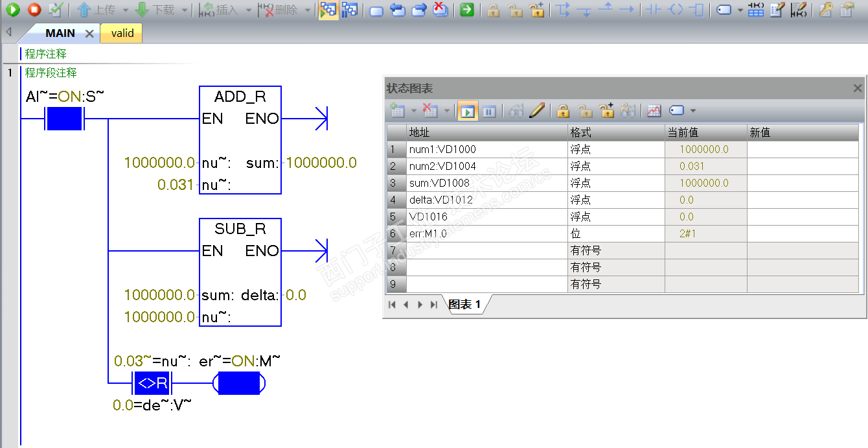The width and height of the screenshot is (868, 448).
Task: Insert an upward line icon
Action: (605, 9)
